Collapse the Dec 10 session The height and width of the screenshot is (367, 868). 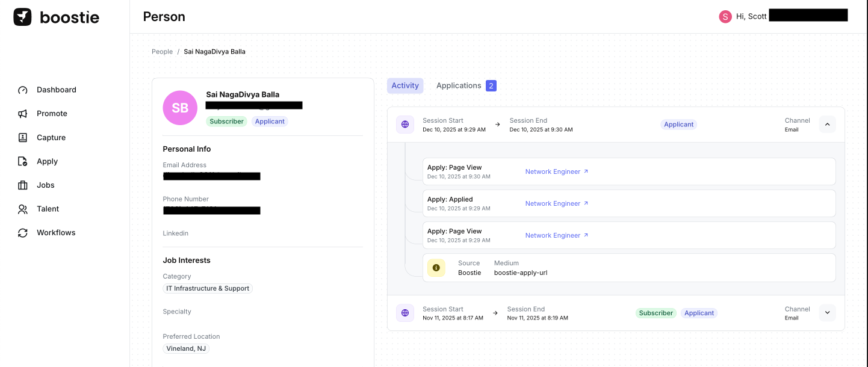tap(827, 125)
